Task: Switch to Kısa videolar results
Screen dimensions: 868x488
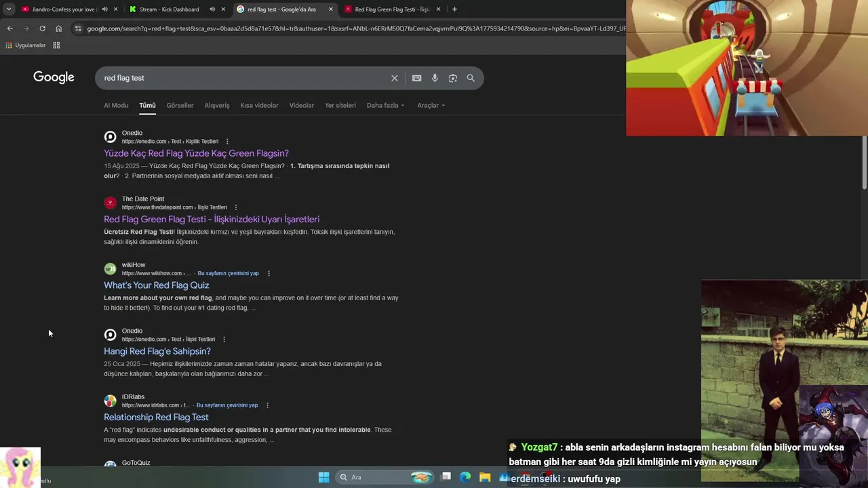Action: (x=259, y=105)
